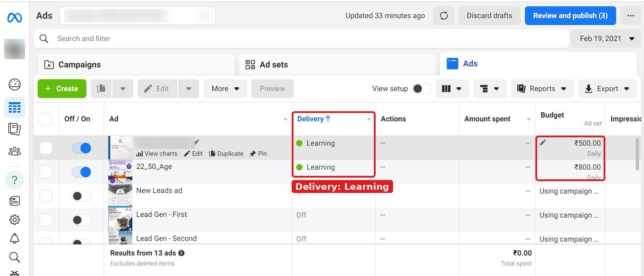Click the Lead Gen - First ad name
This screenshot has height=276, width=644.
coord(161,214)
